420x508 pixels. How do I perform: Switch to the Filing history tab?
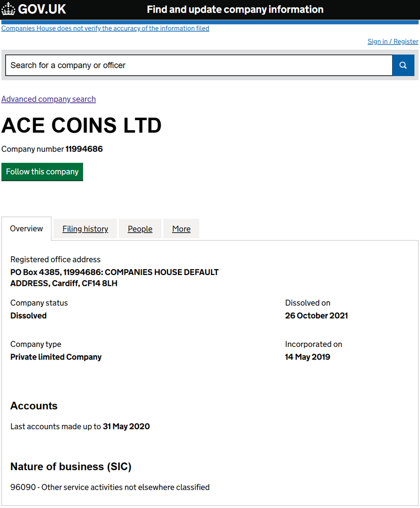pos(85,229)
